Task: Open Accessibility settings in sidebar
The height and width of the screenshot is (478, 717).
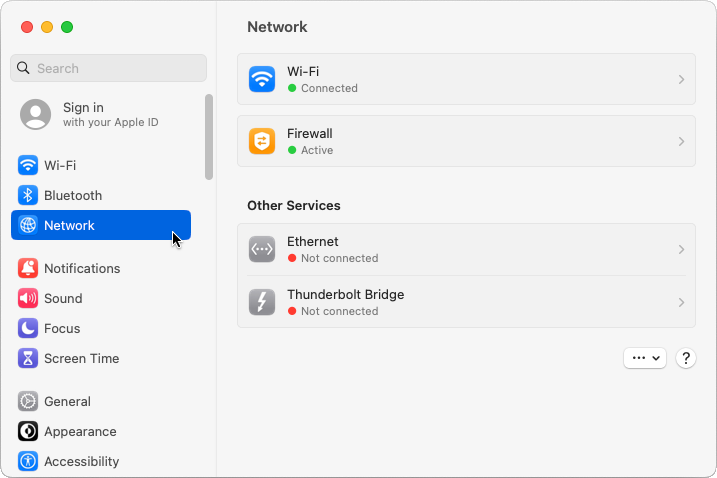Action: (x=81, y=461)
